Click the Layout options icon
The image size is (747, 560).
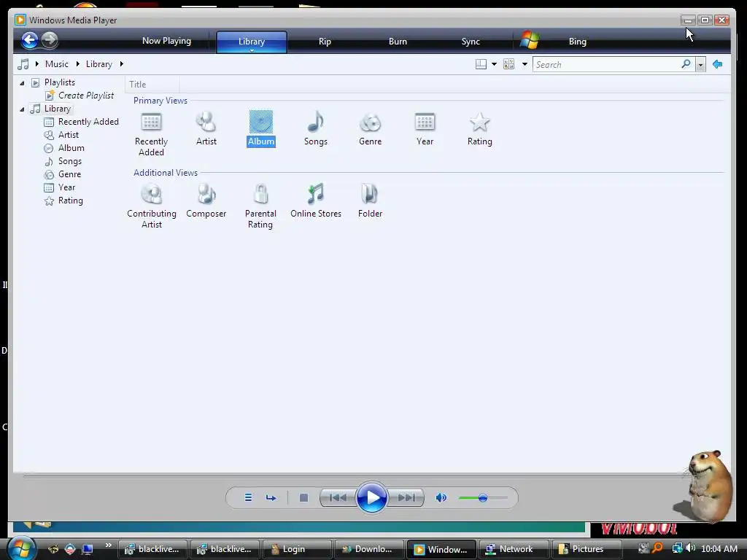point(481,64)
